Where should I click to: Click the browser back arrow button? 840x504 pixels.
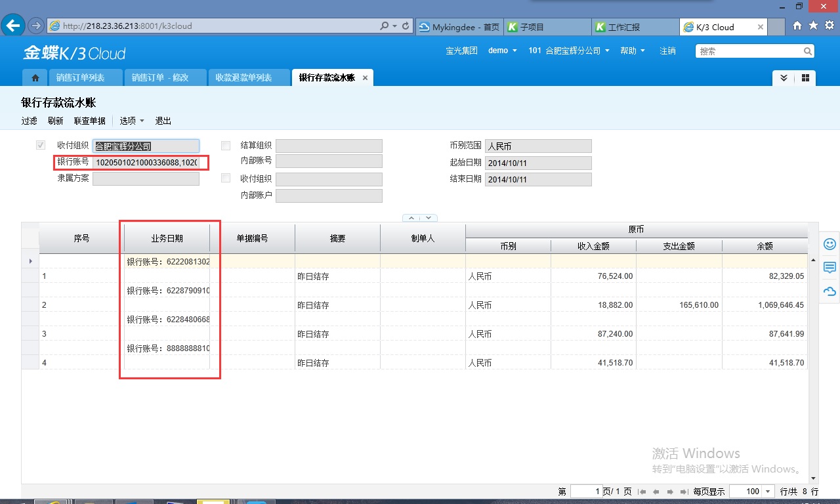tap(13, 26)
